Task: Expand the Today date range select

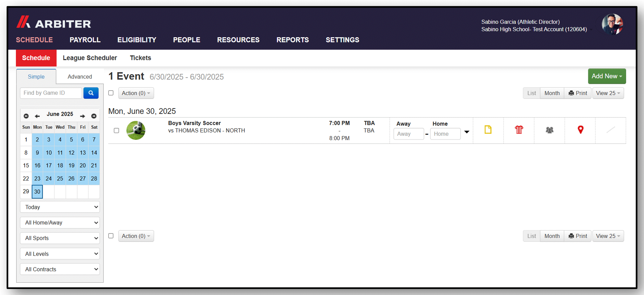Action: 60,207
